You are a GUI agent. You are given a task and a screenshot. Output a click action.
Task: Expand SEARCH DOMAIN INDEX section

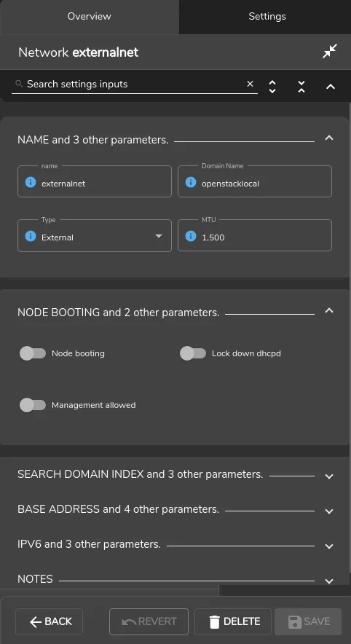coord(329,476)
